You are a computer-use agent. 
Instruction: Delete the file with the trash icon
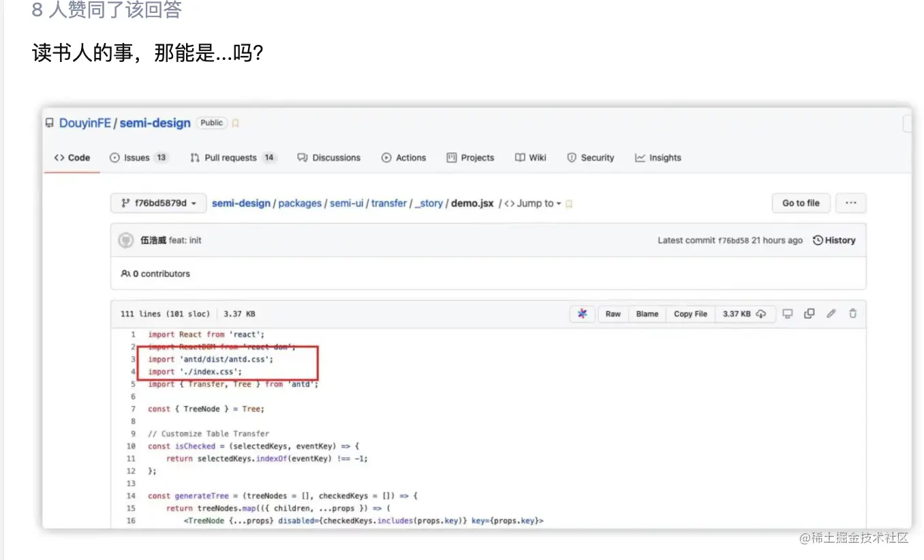click(852, 314)
